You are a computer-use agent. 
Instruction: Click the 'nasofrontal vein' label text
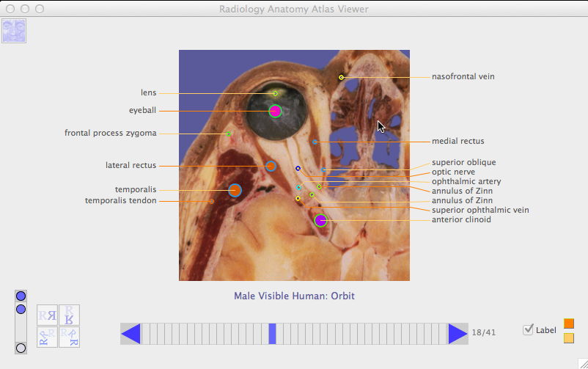(x=468, y=76)
